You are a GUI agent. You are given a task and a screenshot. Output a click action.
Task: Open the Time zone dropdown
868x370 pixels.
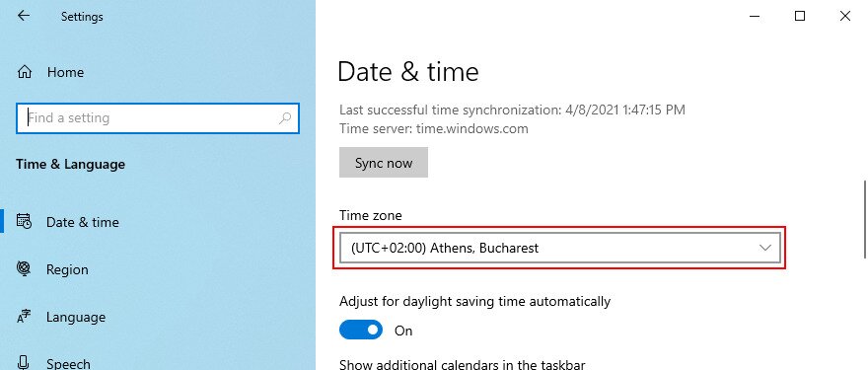coord(559,248)
